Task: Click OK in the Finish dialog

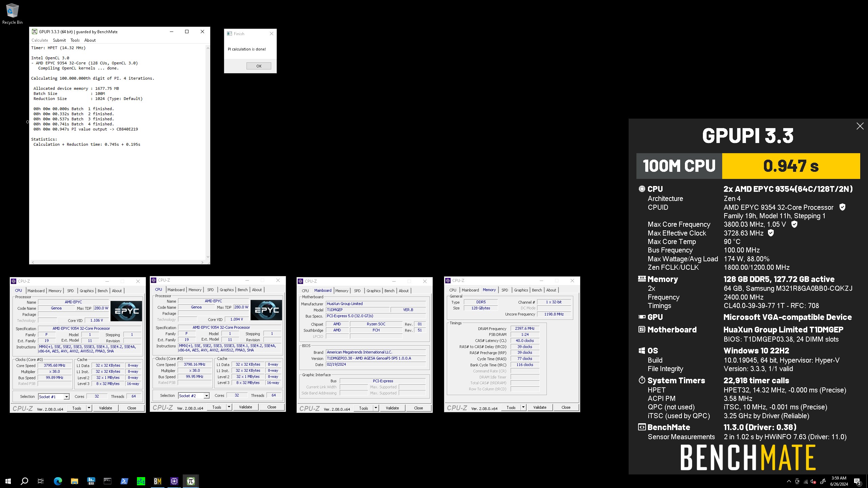Action: (x=259, y=66)
